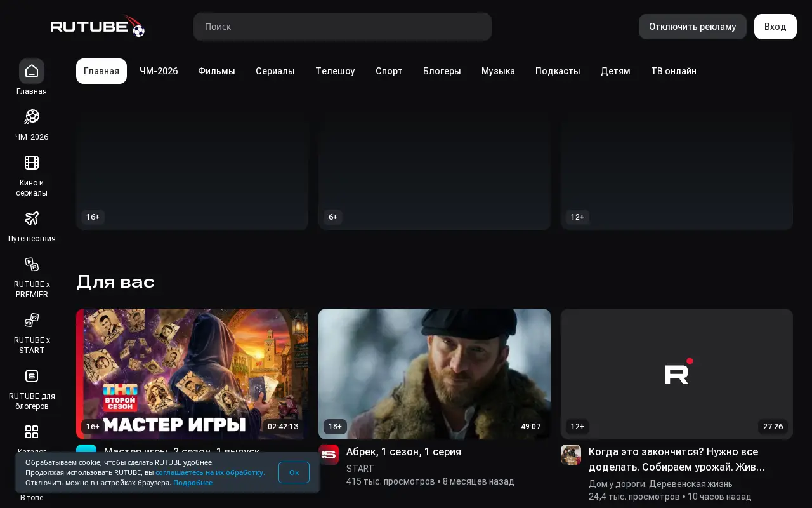Open the Абрек video thumbnail
This screenshot has height=508, width=812.
point(435,374)
